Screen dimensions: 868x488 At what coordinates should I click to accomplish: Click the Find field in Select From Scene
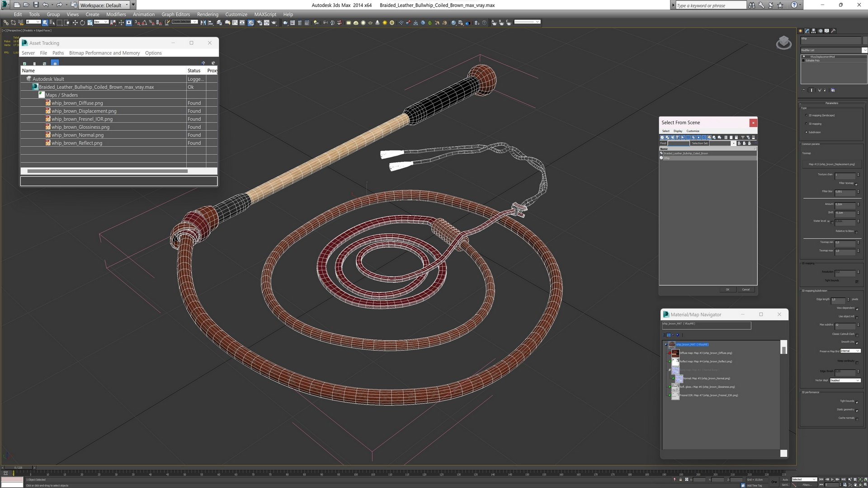679,143
